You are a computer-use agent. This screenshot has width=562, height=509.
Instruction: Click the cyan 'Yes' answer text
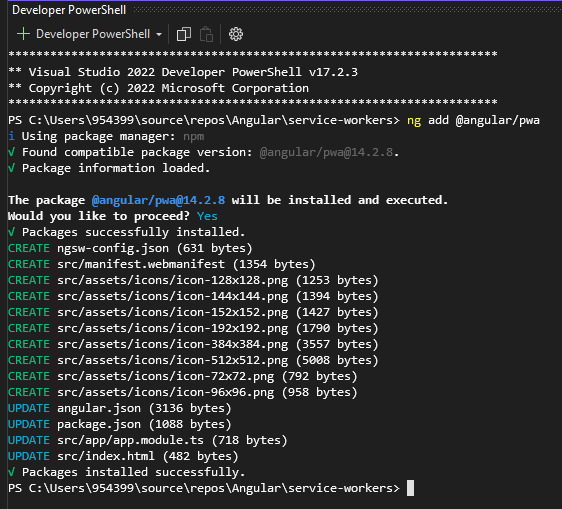pyautogui.click(x=207, y=216)
